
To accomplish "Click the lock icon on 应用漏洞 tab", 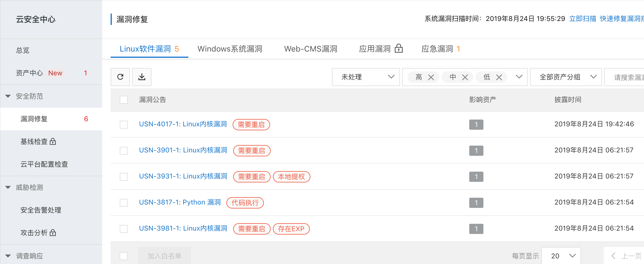I will click(x=399, y=48).
